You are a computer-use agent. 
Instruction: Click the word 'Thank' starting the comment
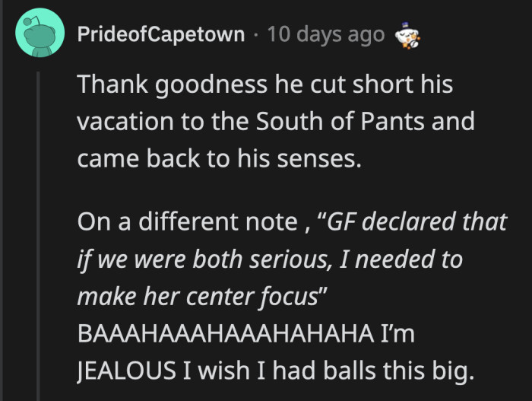[x=106, y=84]
